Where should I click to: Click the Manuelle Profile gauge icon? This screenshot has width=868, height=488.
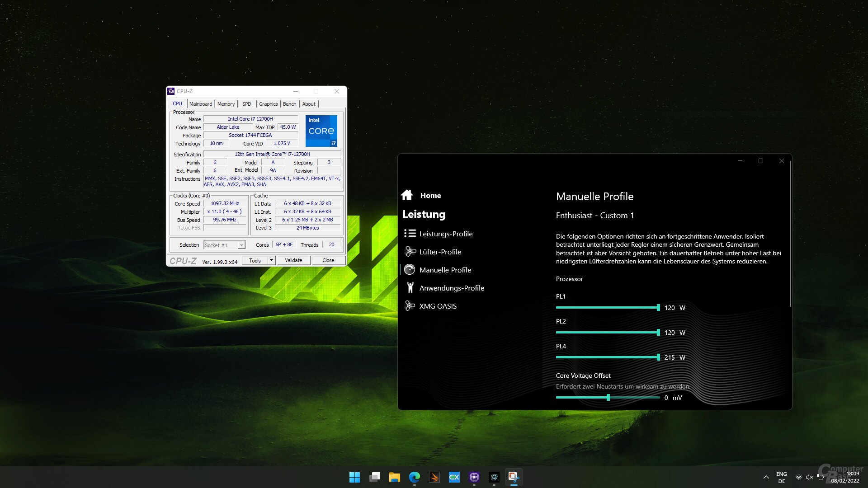coord(410,269)
